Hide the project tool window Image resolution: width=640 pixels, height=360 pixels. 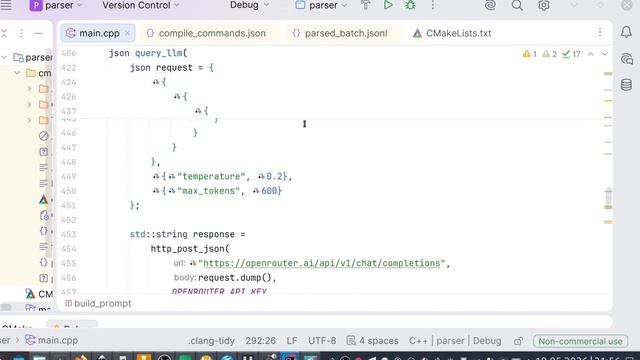[x=38, y=33]
